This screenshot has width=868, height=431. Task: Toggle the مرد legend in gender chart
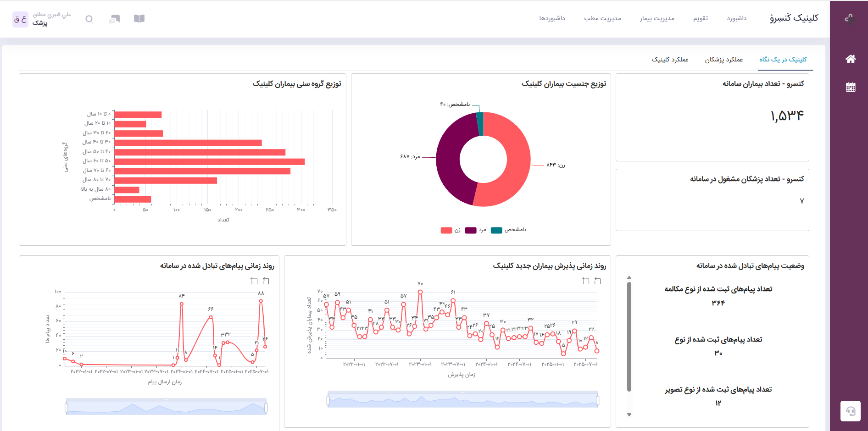[x=475, y=230]
